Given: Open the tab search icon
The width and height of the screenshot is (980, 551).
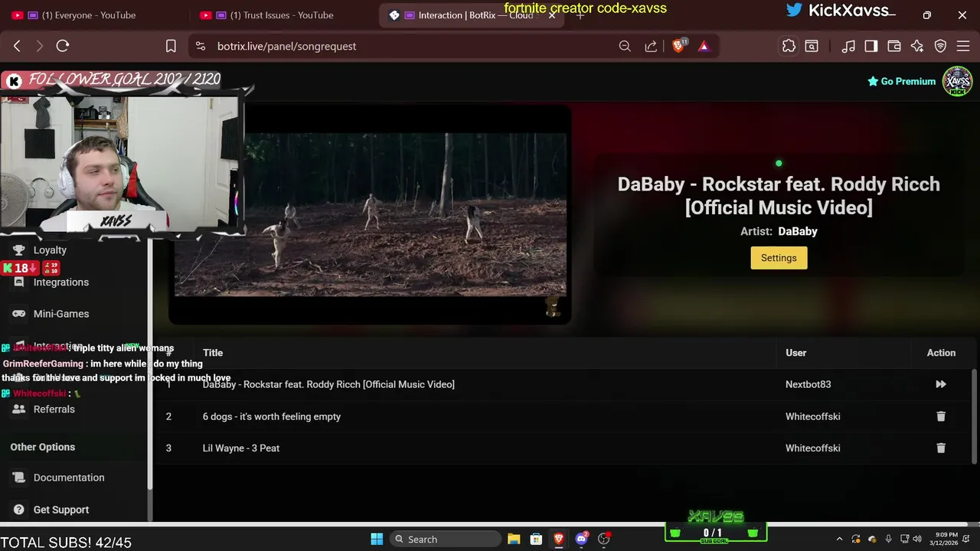Looking at the screenshot, I should (x=812, y=46).
